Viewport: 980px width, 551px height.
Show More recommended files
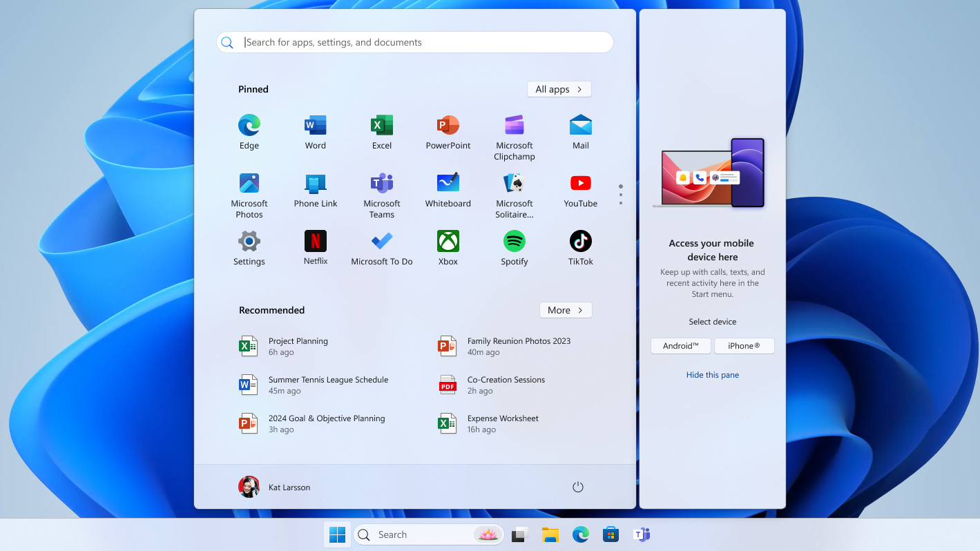[565, 310]
